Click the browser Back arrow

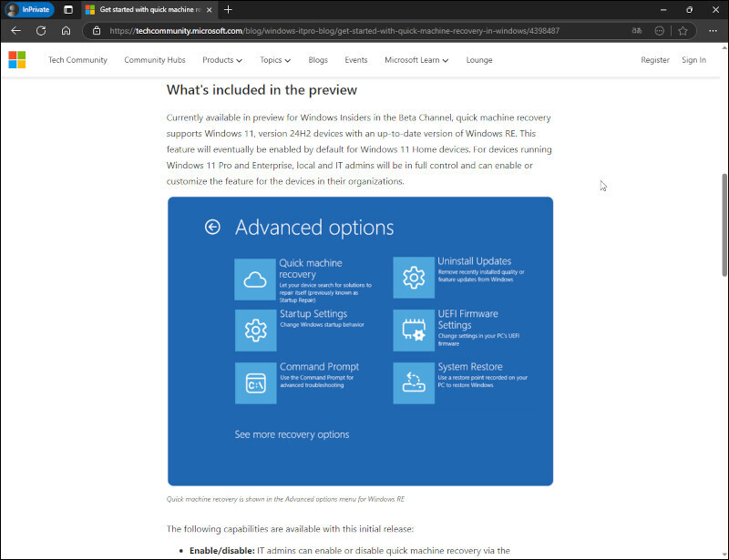click(x=15, y=31)
